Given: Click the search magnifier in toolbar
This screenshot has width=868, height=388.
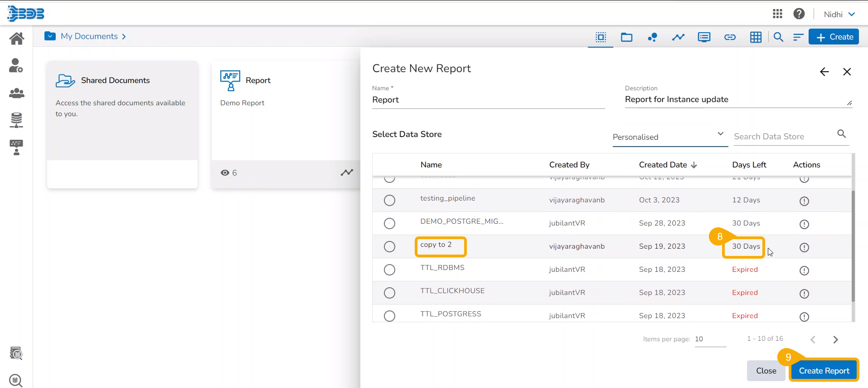Looking at the screenshot, I should click(778, 37).
